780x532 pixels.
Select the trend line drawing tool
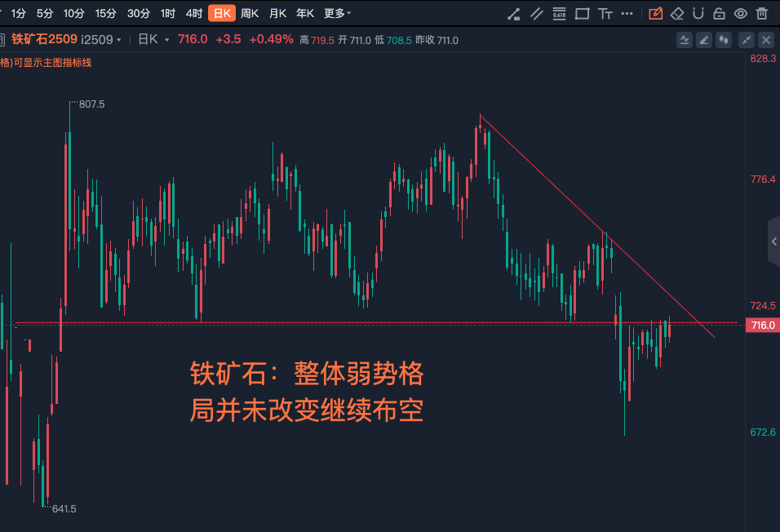[514, 14]
